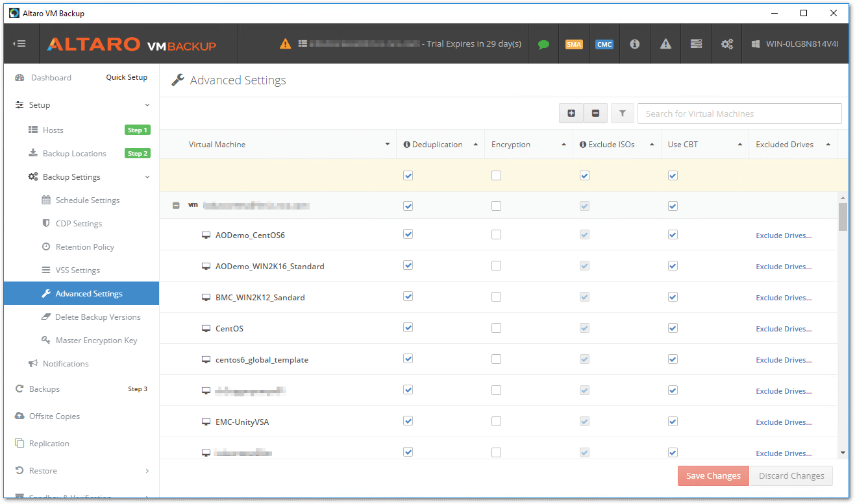
Task: Click the Dashboard gauge icon
Action: (x=19, y=78)
